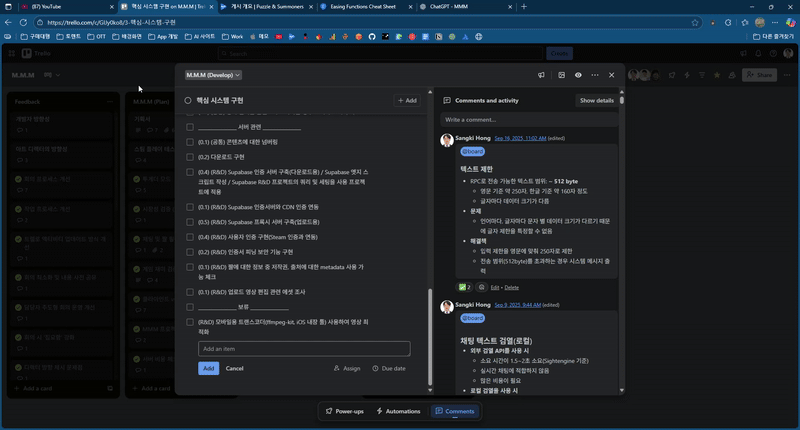800x430 pixels.
Task: Click the + Add button on card title
Action: (407, 100)
